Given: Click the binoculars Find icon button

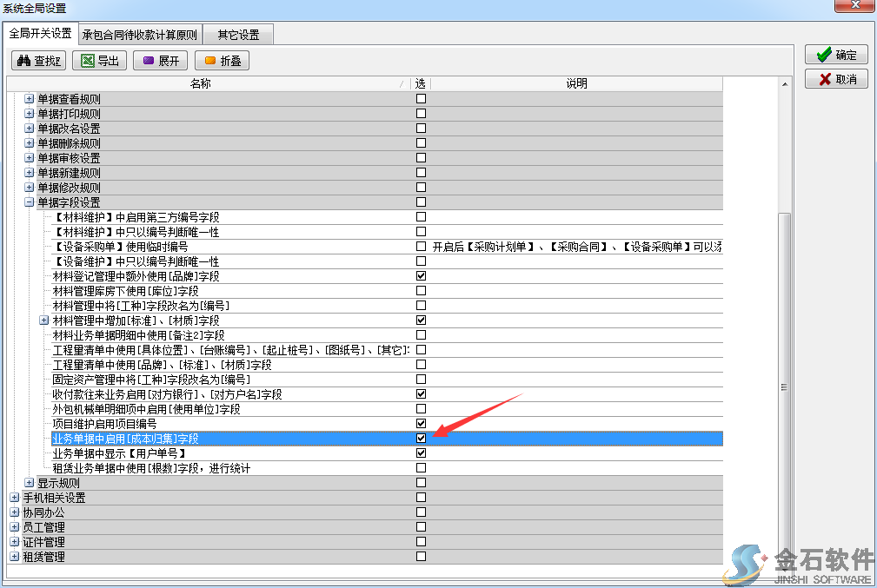Looking at the screenshot, I should 39,61.
